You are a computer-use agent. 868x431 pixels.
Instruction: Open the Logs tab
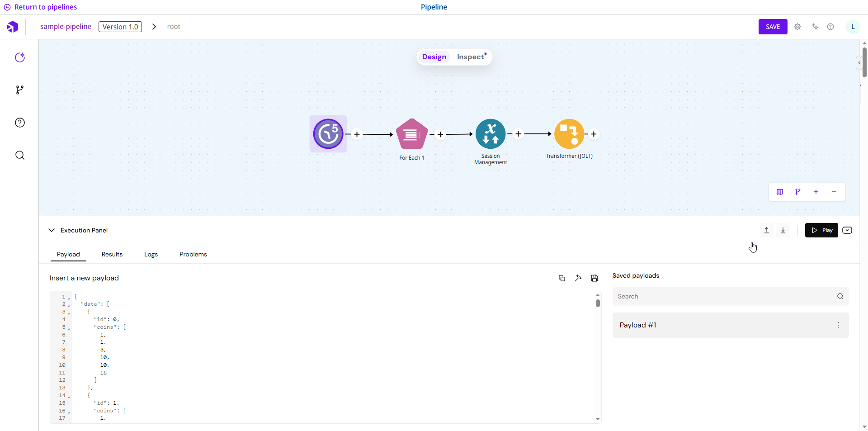coord(151,254)
